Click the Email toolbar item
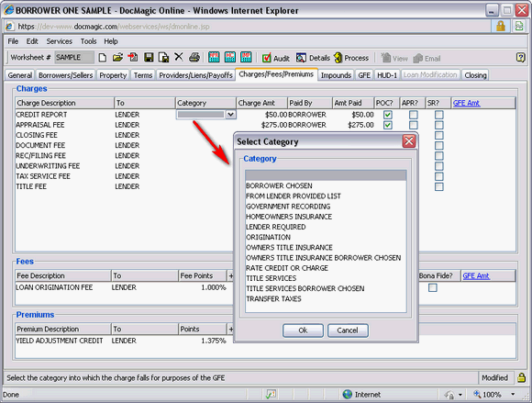The image size is (532, 403). 427,59
